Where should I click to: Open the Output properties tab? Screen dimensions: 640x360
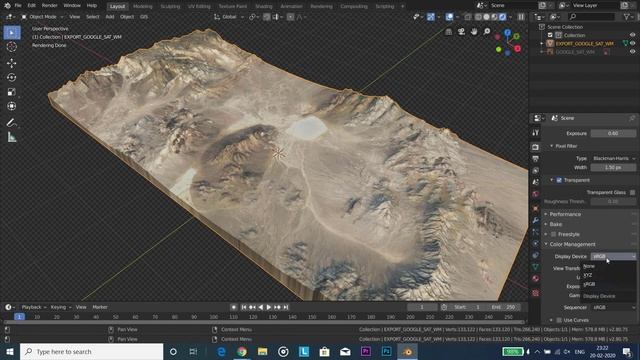(x=536, y=159)
